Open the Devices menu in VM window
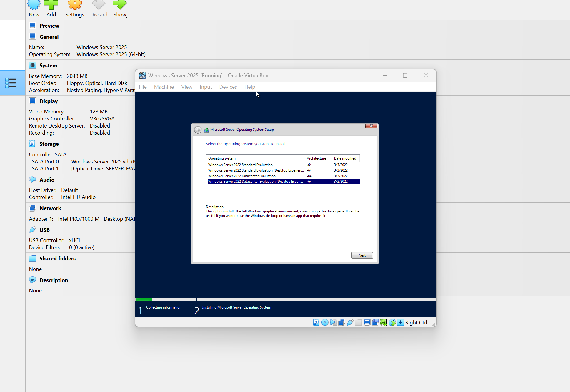This screenshot has height=392, width=570. pos(228,87)
